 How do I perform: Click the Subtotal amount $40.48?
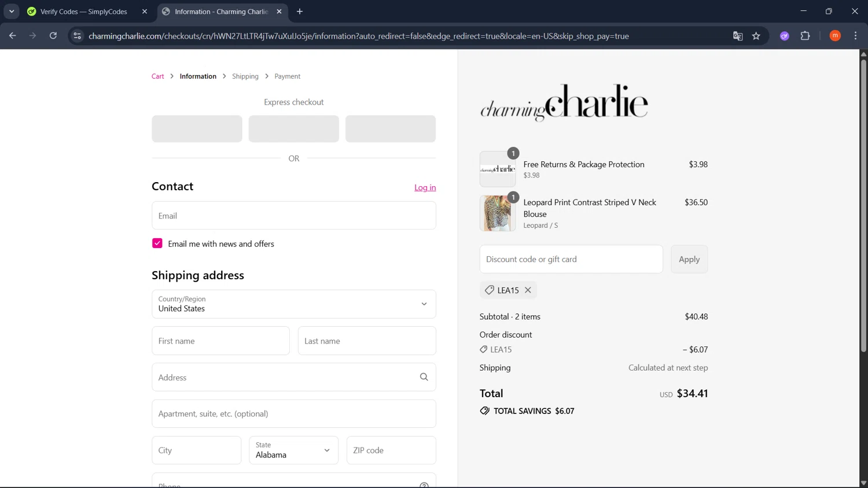tap(696, 316)
